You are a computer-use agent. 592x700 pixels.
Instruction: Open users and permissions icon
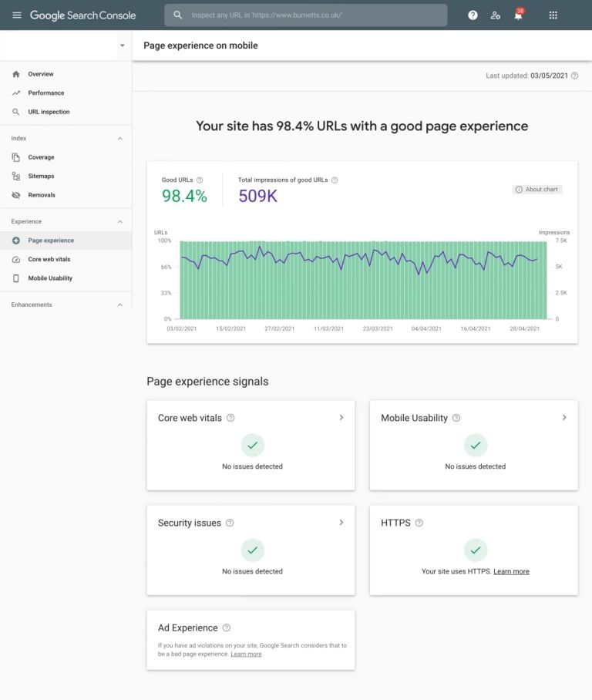[x=495, y=15]
